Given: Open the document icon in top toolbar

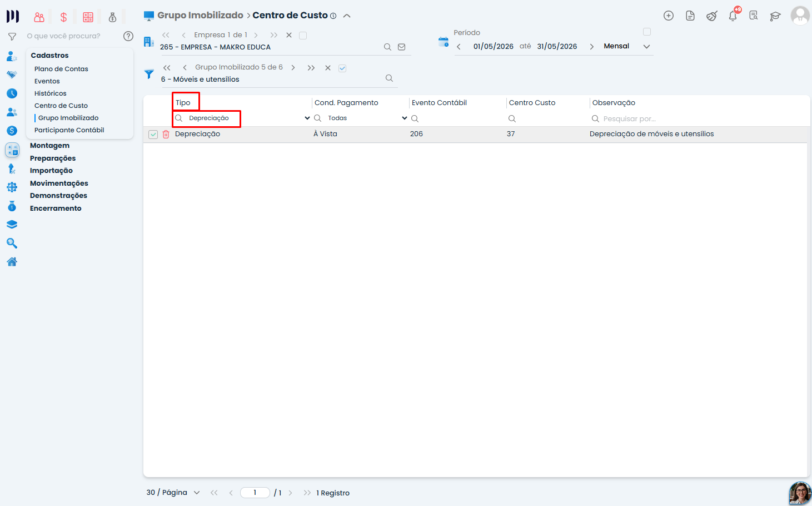Looking at the screenshot, I should [690, 16].
